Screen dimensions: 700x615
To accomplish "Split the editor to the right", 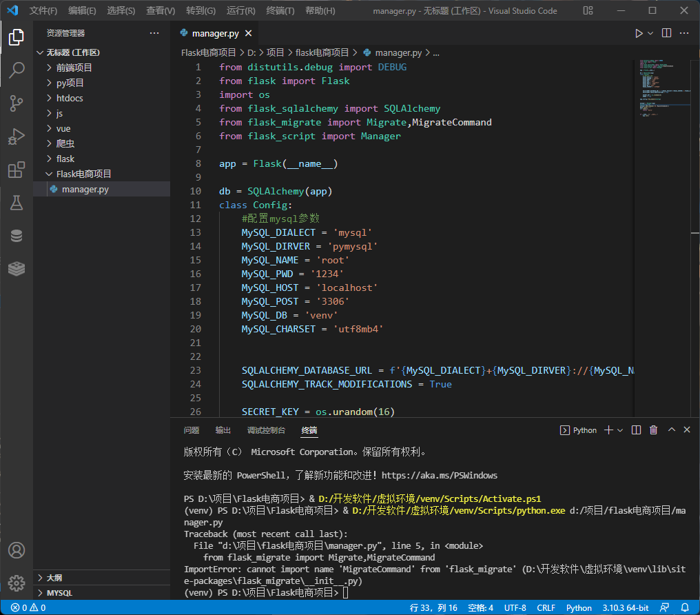I will coord(666,33).
